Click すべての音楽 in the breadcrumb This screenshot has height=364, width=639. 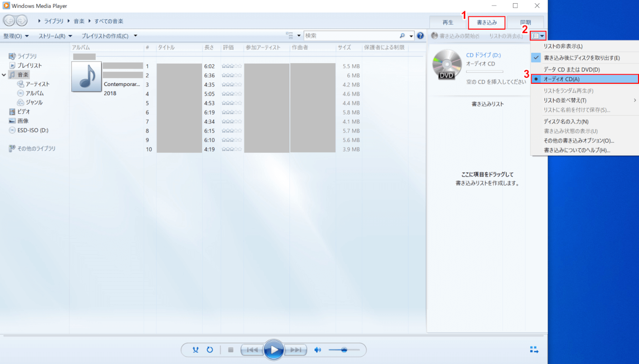(109, 21)
